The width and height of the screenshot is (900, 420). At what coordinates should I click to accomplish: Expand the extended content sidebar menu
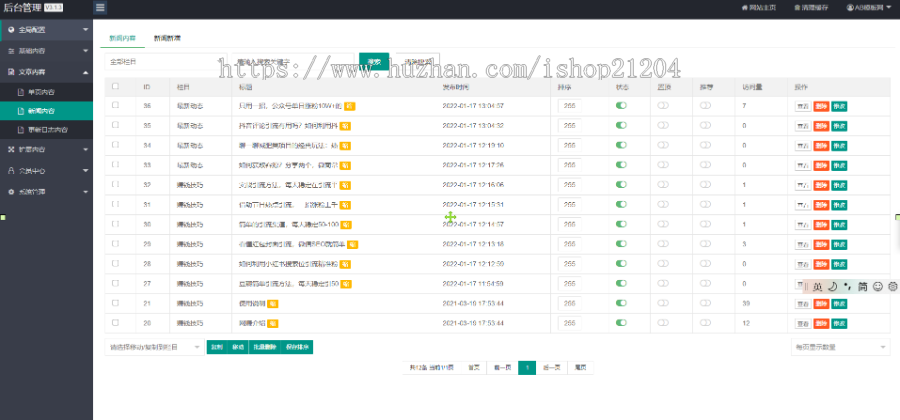click(46, 149)
